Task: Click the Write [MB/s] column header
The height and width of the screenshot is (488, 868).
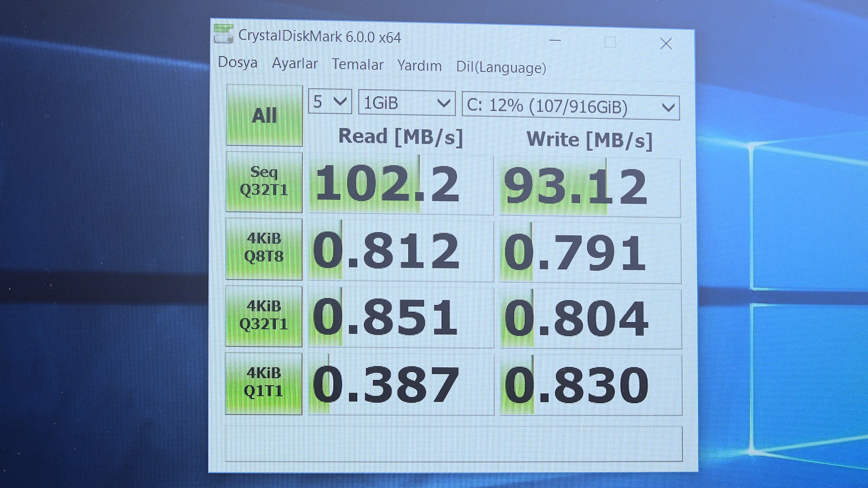Action: [x=590, y=140]
